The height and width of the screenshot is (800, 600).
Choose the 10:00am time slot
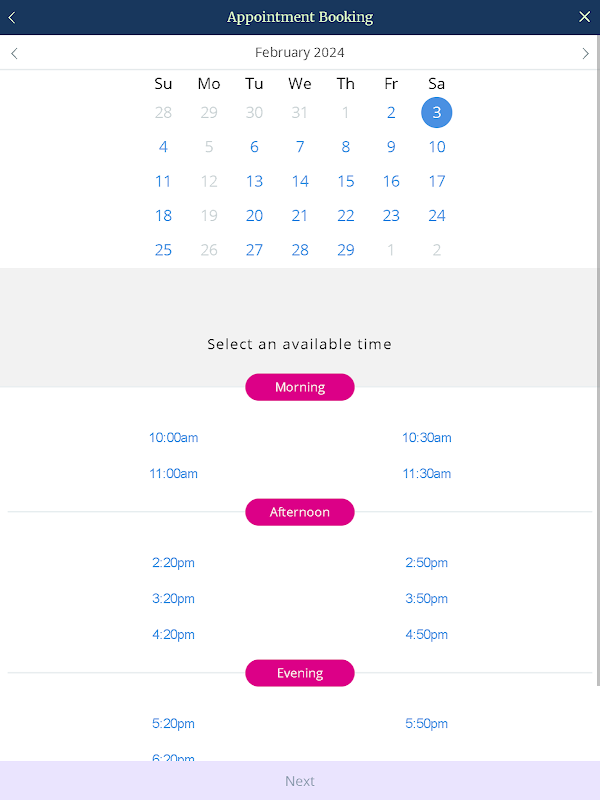tap(173, 438)
